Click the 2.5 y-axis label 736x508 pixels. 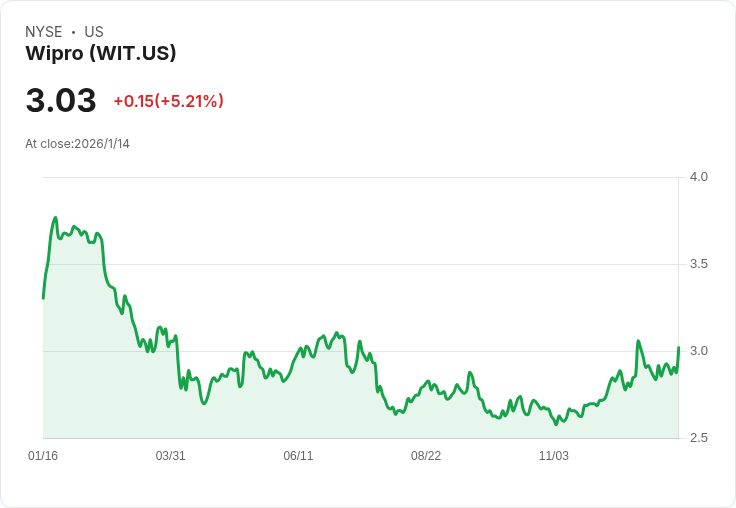pyautogui.click(x=698, y=438)
